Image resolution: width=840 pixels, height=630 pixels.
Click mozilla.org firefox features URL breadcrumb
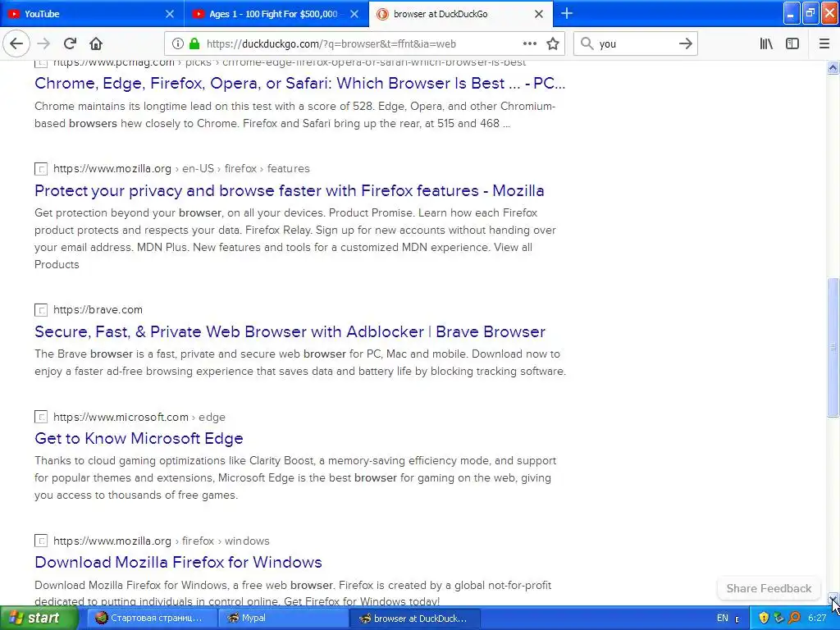pos(181,169)
